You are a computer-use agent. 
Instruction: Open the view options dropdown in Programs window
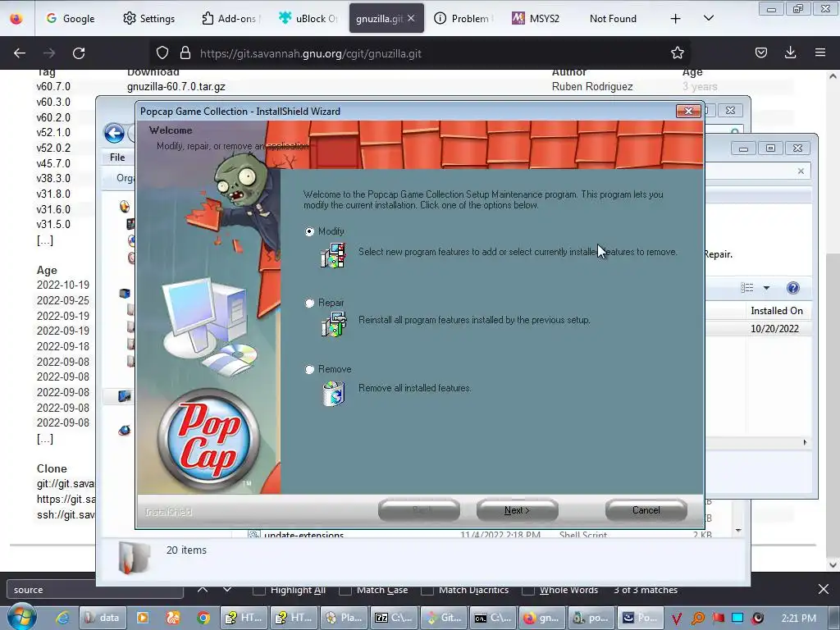tap(767, 288)
